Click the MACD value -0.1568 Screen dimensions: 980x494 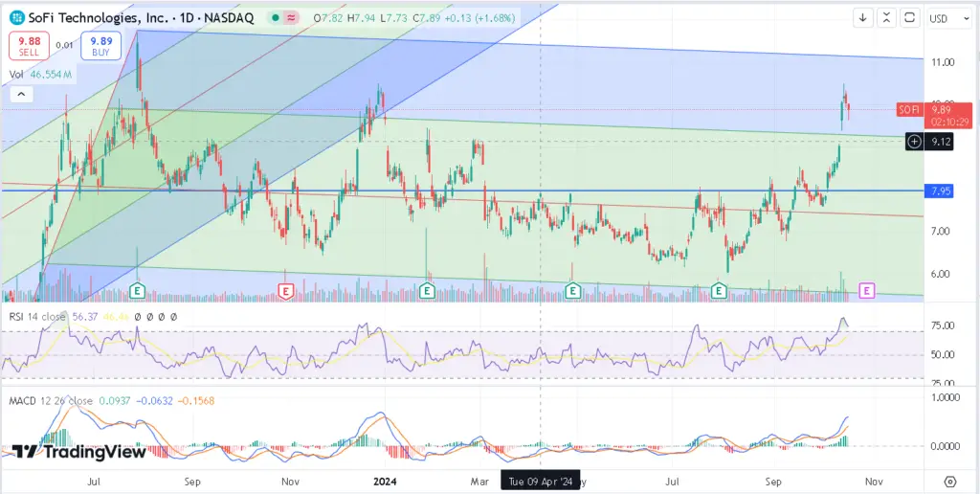coord(197,401)
